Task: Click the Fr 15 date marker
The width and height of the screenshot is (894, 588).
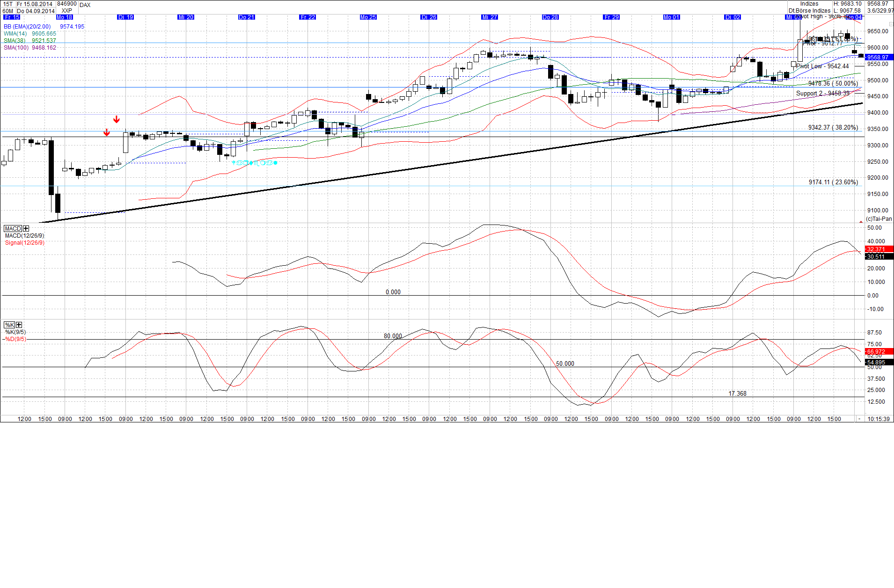Action: pyautogui.click(x=12, y=17)
